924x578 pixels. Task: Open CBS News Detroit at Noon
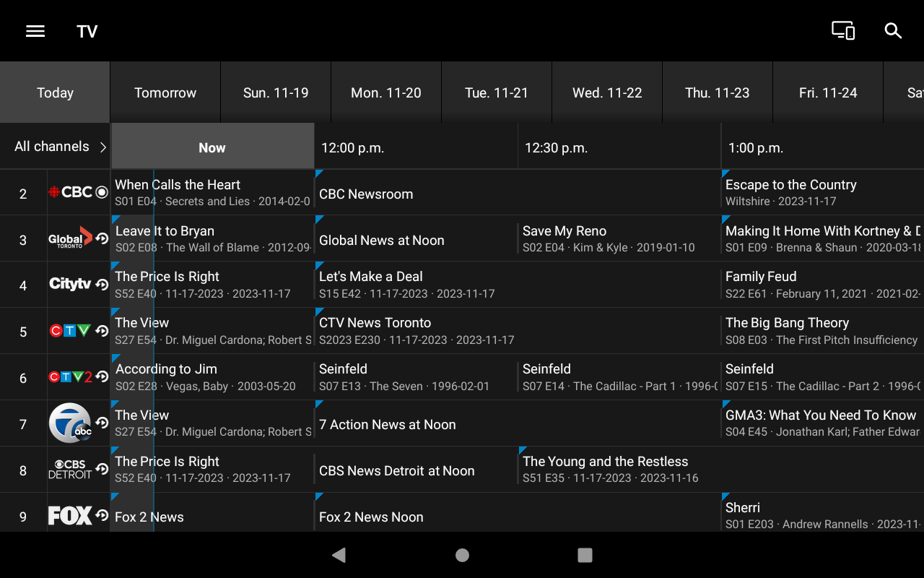416,470
